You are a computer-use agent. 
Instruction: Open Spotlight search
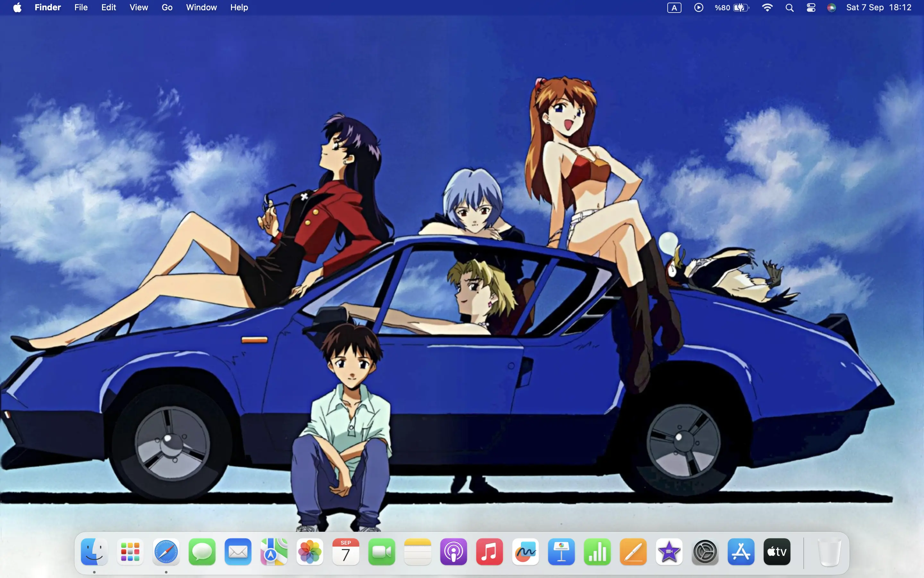tap(790, 8)
